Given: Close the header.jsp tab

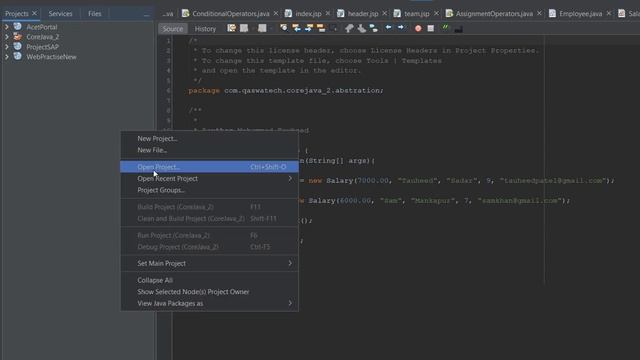Looking at the screenshot, I should [384, 13].
